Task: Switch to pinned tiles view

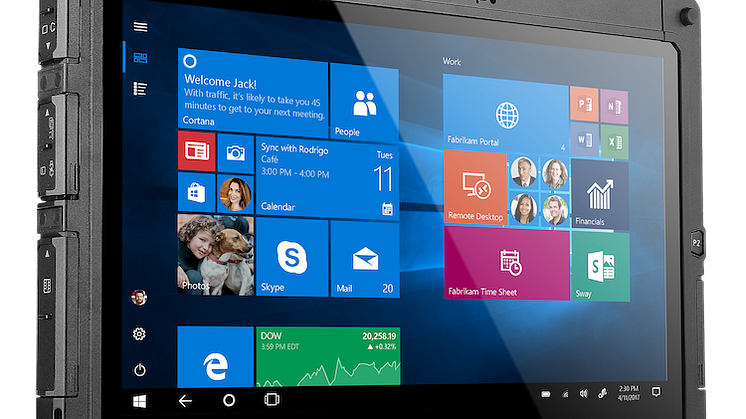Action: [x=141, y=59]
